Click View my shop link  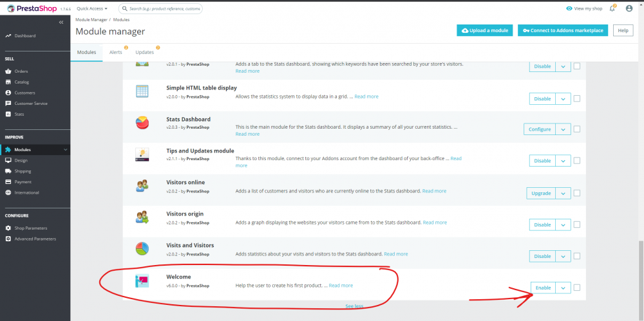584,8
